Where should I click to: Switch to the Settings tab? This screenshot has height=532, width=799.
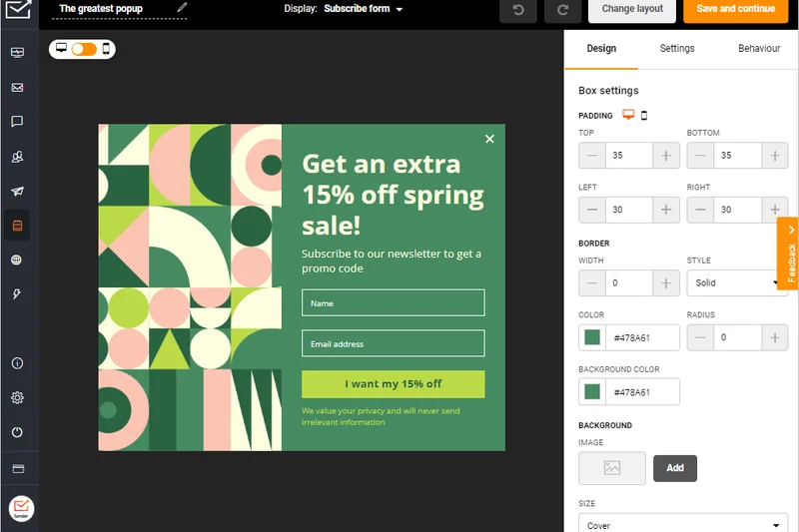point(677,48)
